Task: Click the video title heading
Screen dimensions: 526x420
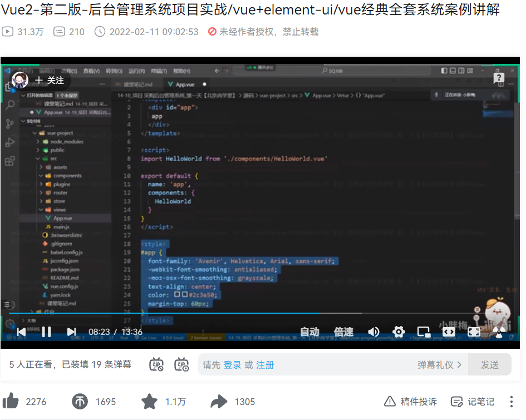Action: coord(250,9)
